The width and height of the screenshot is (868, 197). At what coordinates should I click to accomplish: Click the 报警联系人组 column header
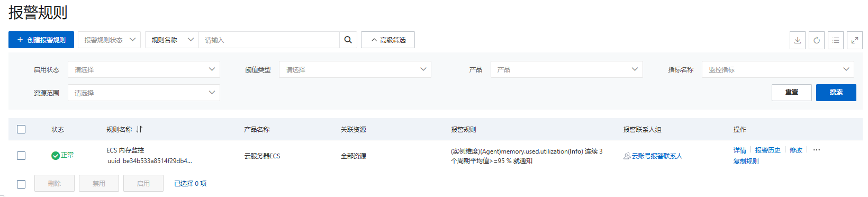(x=643, y=130)
